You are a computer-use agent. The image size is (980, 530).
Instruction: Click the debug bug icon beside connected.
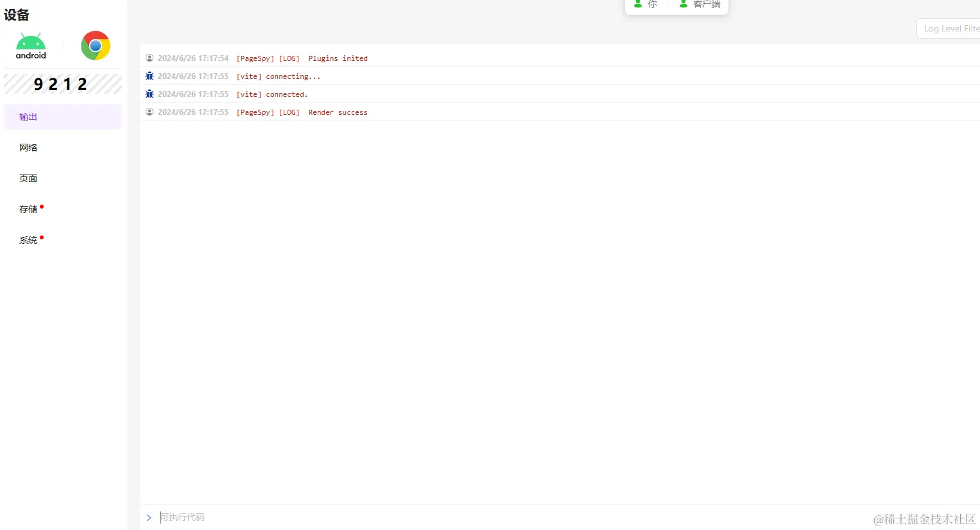(150, 94)
